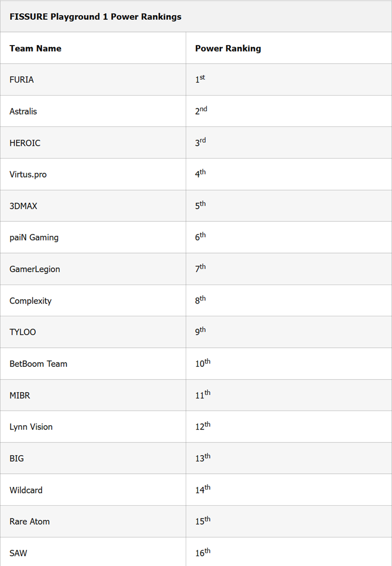Click the FISSURE Playground 1 Power Rankings title
The height and width of the screenshot is (566, 392).
click(x=95, y=17)
